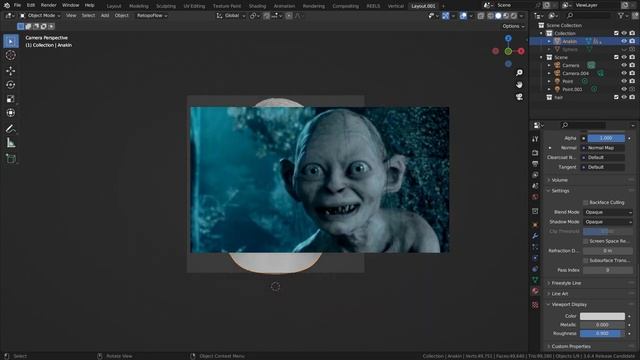The image size is (640, 360).
Task: Click the Clearcoat Normal Default field
Action: coord(604,158)
